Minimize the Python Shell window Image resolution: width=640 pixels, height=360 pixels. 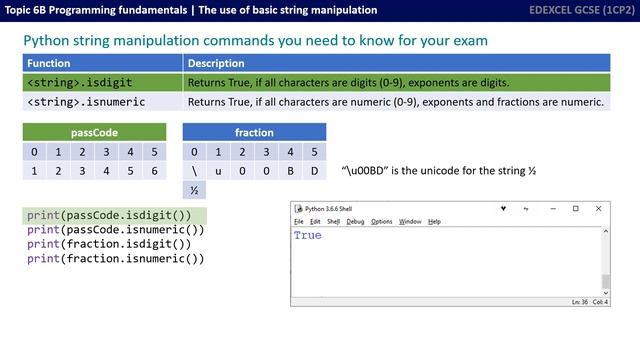553,209
